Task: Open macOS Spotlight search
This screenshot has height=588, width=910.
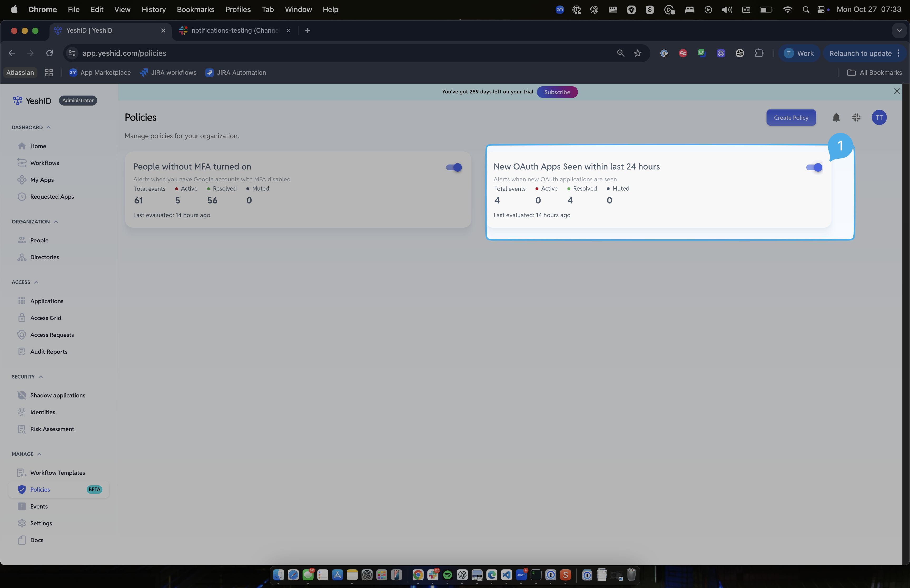Action: 806,9
